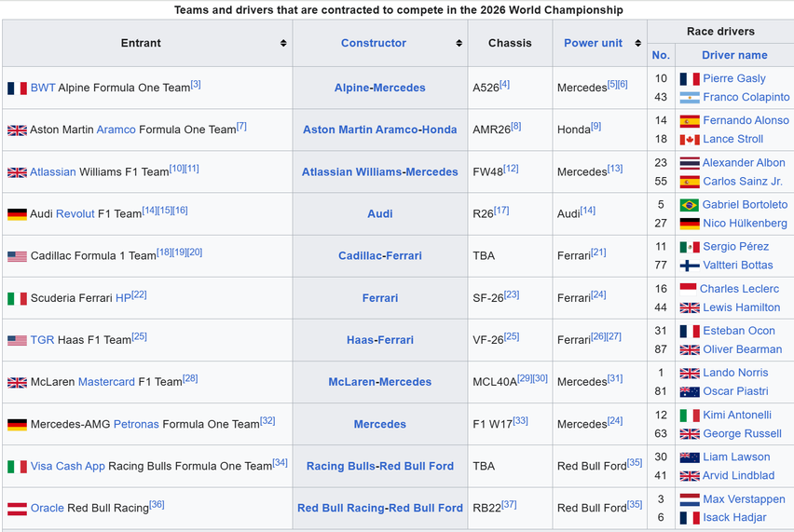Image resolution: width=794 pixels, height=532 pixels.
Task: Sort table by Entrant column arrows
Action: tap(283, 44)
